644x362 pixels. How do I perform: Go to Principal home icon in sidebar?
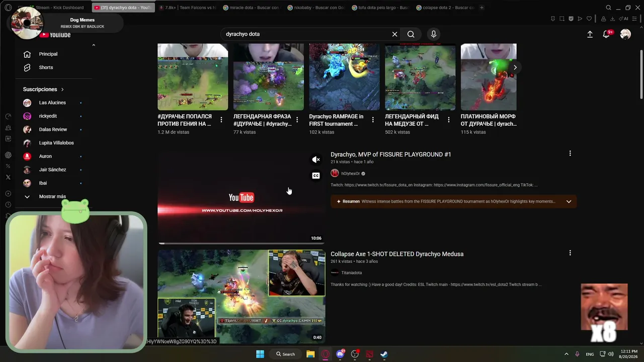[x=27, y=54]
